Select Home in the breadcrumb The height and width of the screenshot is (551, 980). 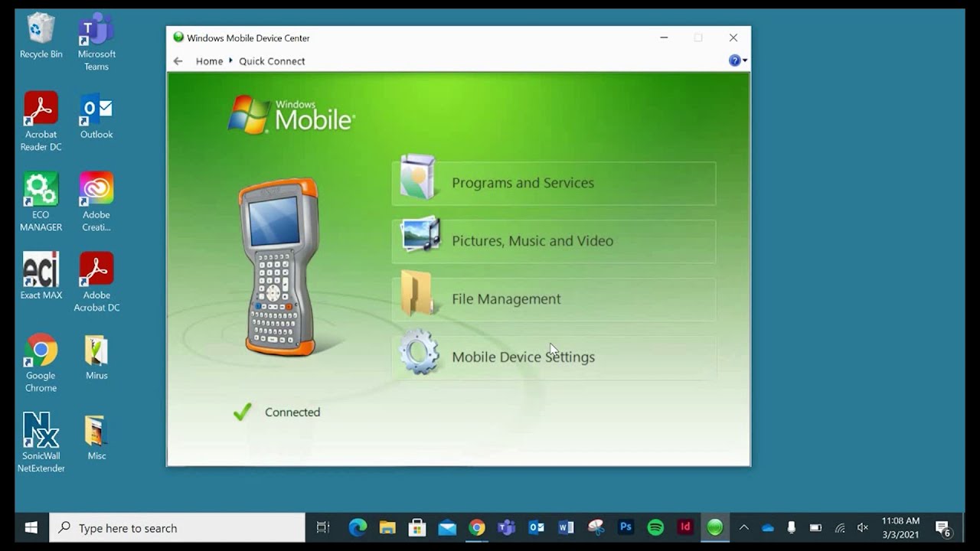point(209,61)
